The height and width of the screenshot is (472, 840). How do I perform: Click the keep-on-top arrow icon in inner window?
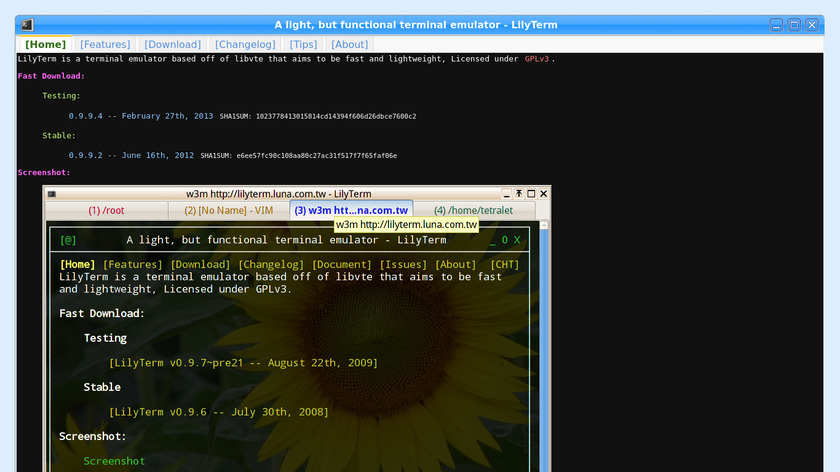(519, 194)
